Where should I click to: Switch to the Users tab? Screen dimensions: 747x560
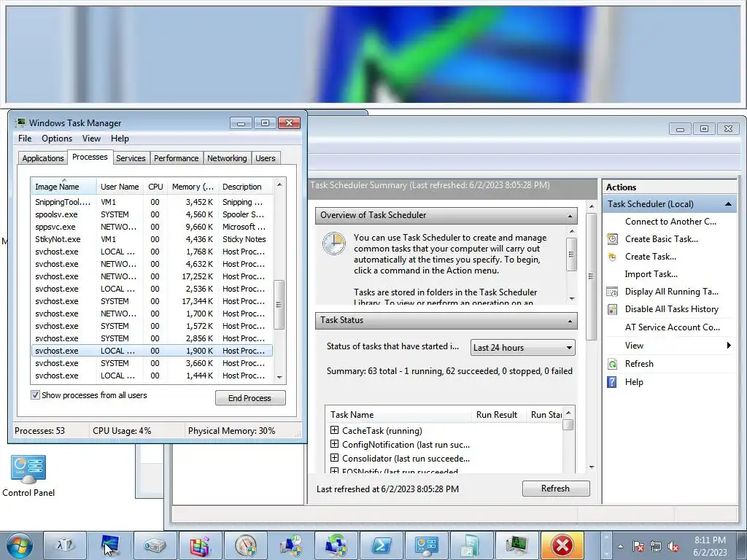[x=266, y=158]
